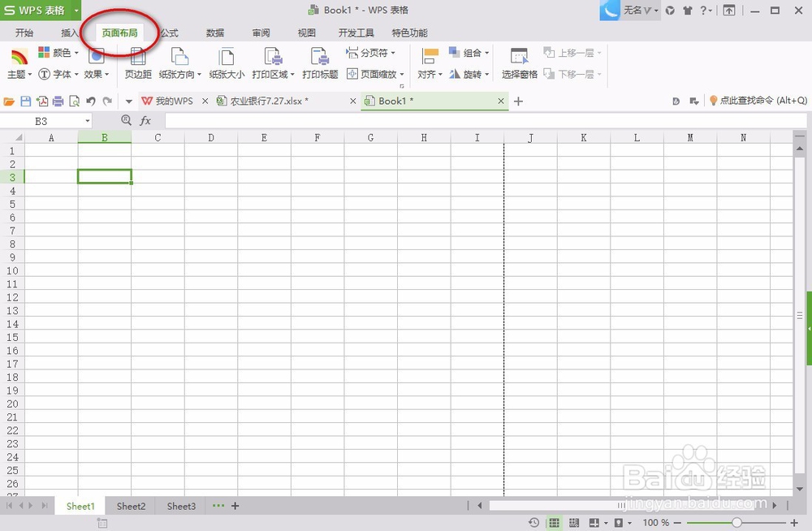
Task: Open a new document tab with plus
Action: 518,101
